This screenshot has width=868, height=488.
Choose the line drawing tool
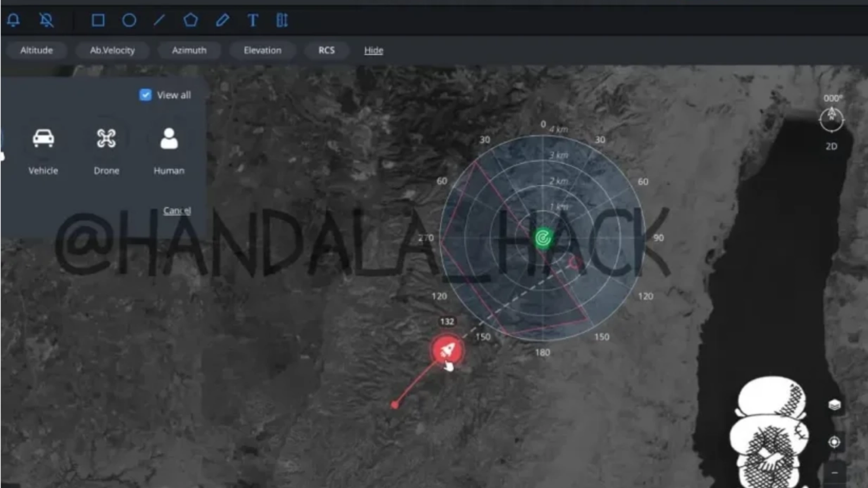(159, 21)
